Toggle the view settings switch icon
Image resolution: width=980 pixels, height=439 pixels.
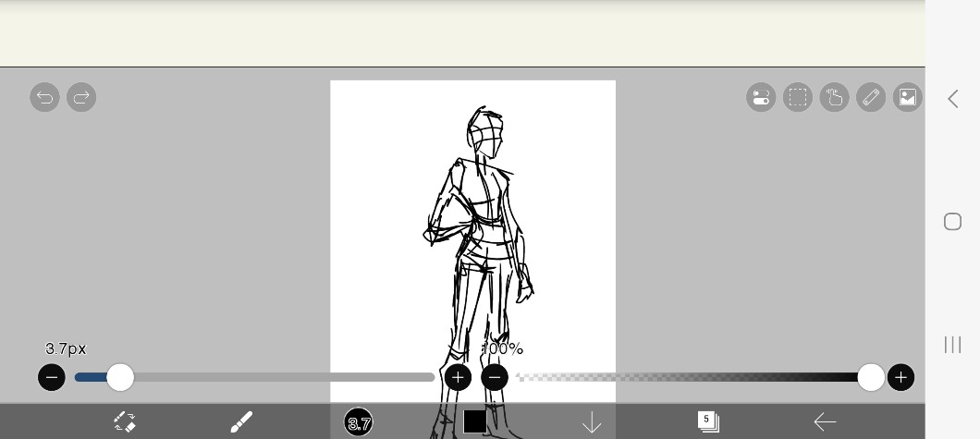point(761,97)
